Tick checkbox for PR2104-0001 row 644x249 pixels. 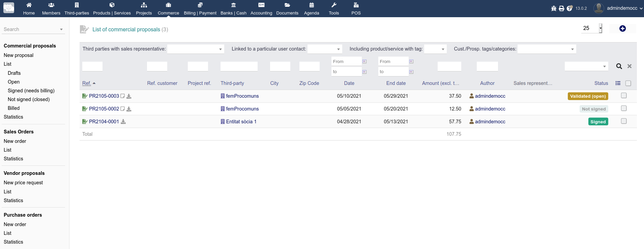(624, 121)
